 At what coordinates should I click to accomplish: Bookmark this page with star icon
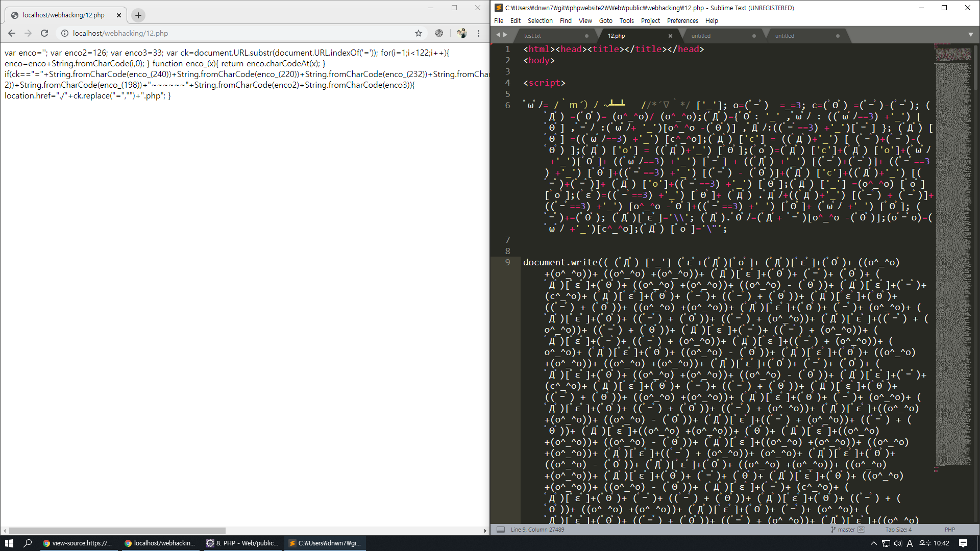click(x=419, y=33)
